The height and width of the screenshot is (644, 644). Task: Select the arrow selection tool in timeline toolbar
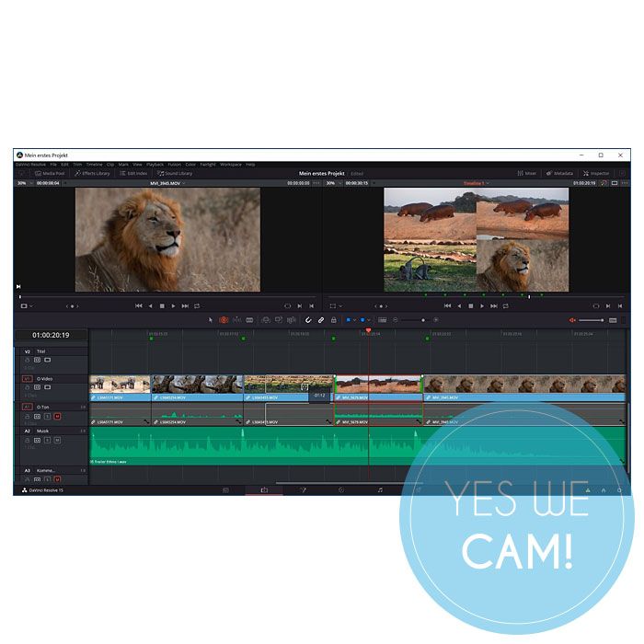point(211,320)
